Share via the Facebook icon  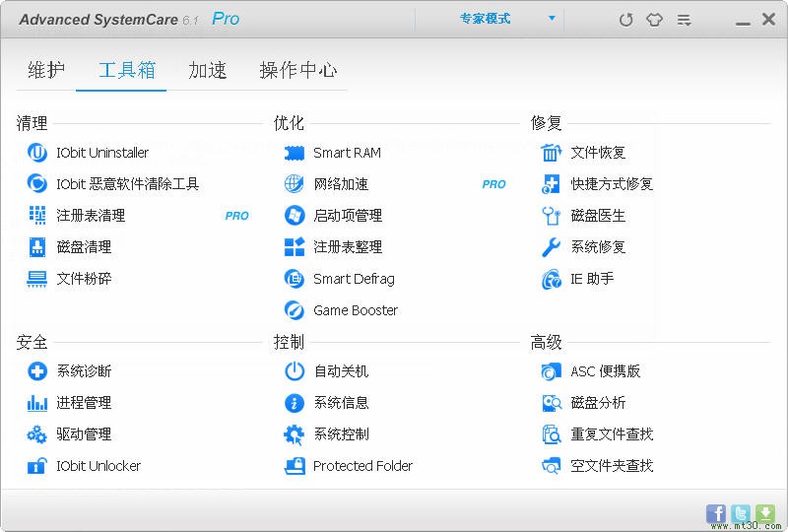pos(716,514)
